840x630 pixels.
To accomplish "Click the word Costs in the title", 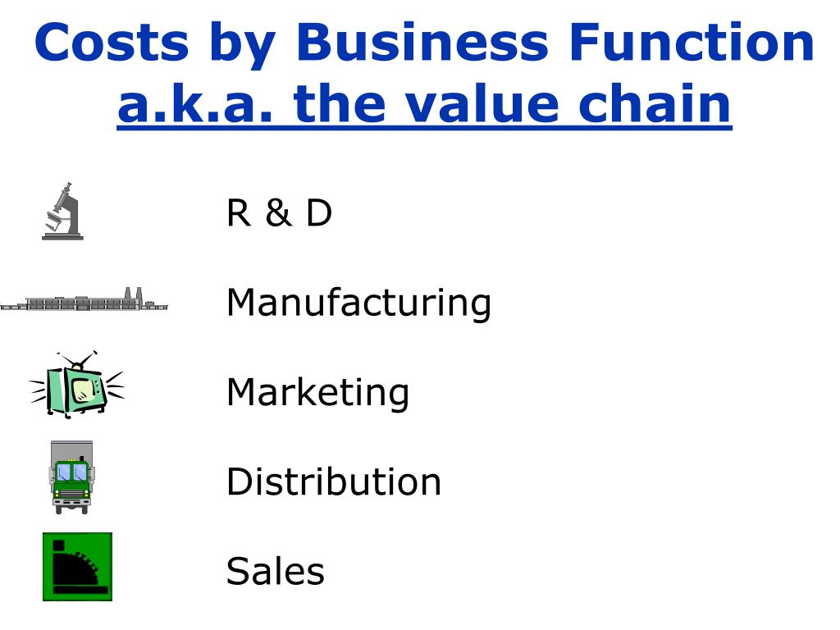I will 112,43.
